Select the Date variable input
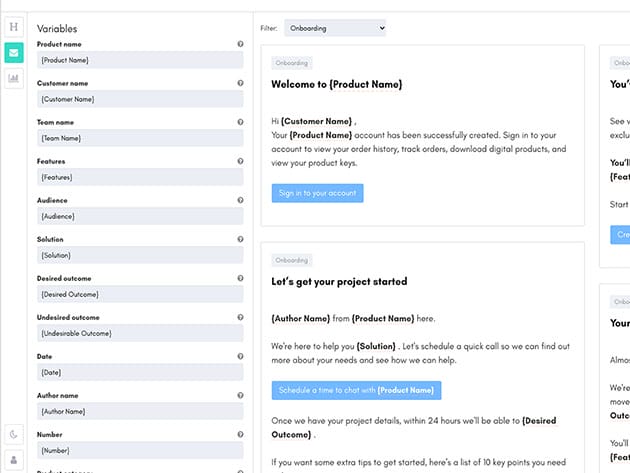This screenshot has width=630, height=473. [x=140, y=372]
